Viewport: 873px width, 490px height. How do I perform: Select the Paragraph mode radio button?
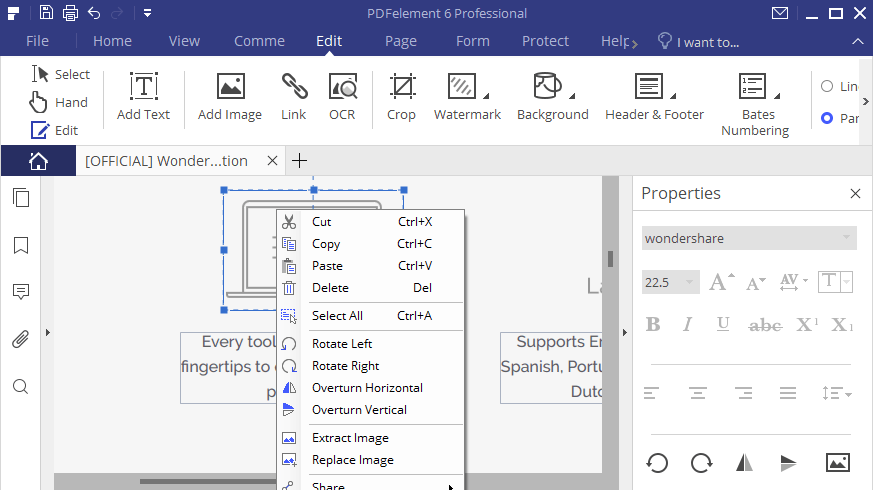(x=827, y=118)
